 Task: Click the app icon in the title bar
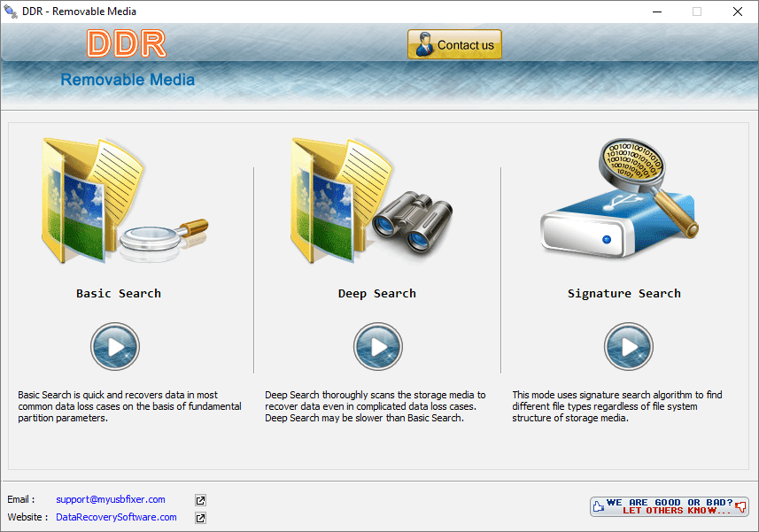click(x=11, y=12)
